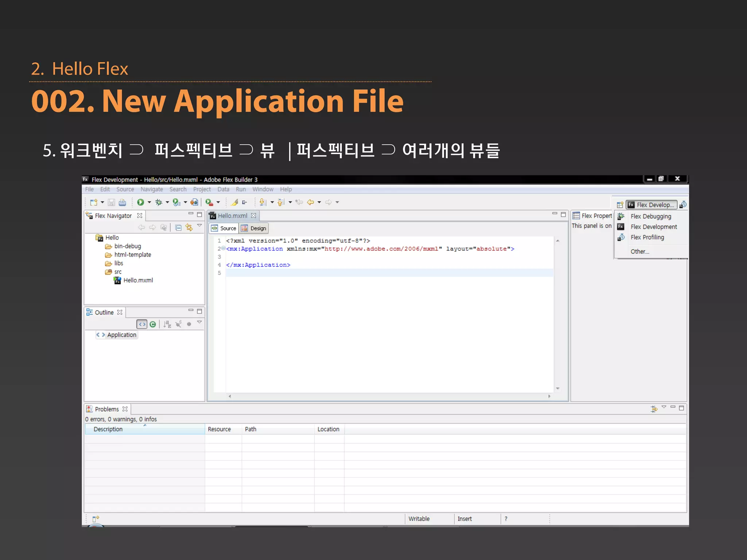Open the Project menu
Image resolution: width=747 pixels, height=560 pixels.
[202, 189]
